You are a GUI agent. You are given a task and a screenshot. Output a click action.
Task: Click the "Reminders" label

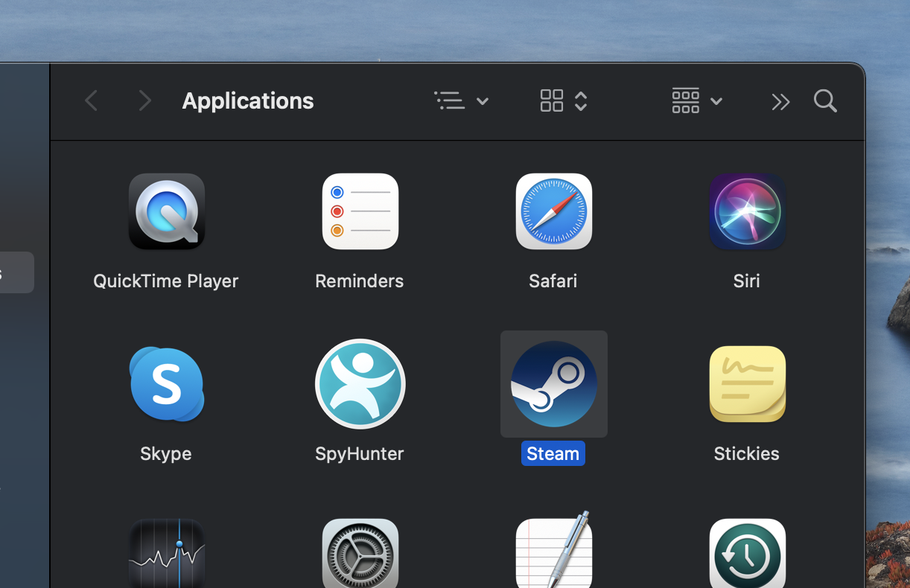click(359, 281)
